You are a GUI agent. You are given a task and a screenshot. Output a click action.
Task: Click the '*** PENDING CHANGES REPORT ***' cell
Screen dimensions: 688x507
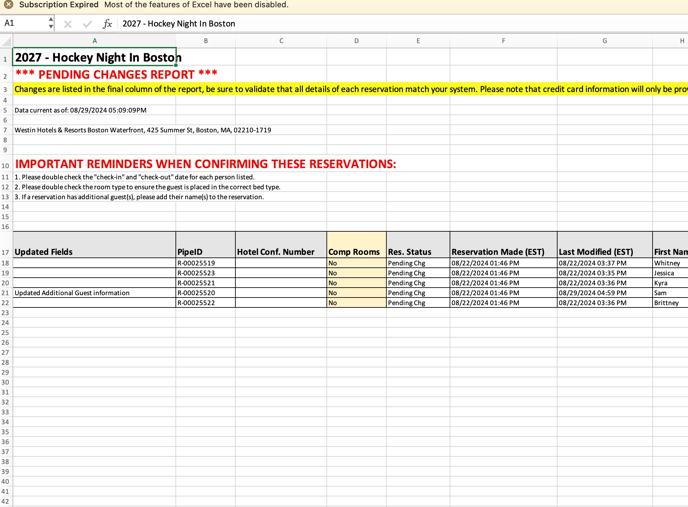click(x=94, y=74)
